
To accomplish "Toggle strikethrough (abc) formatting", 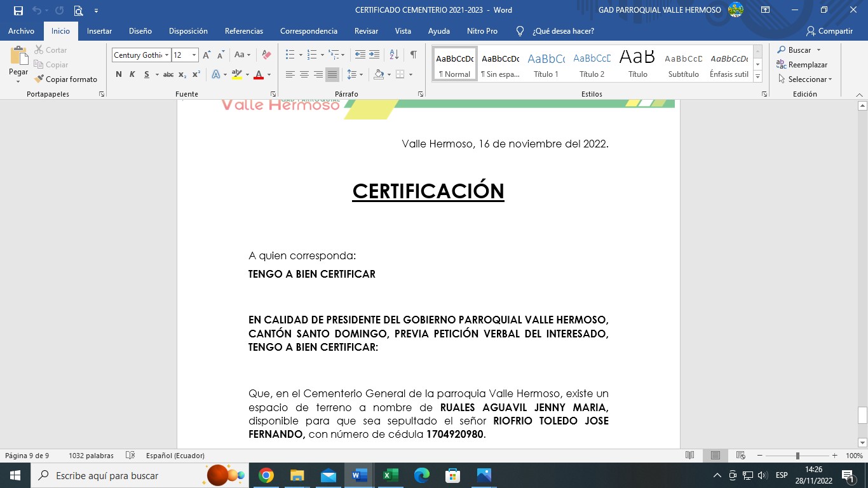I will tap(168, 75).
